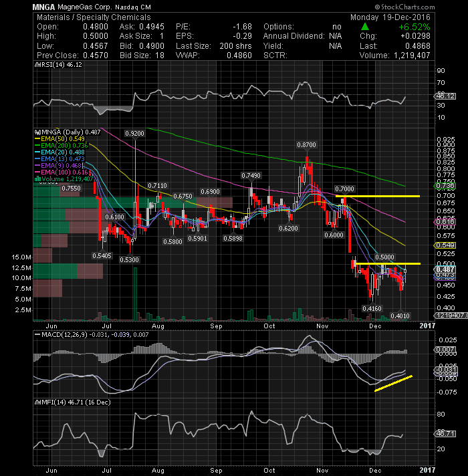Click the Last price value 0.4868
The height and width of the screenshot is (476, 468).
418,46
